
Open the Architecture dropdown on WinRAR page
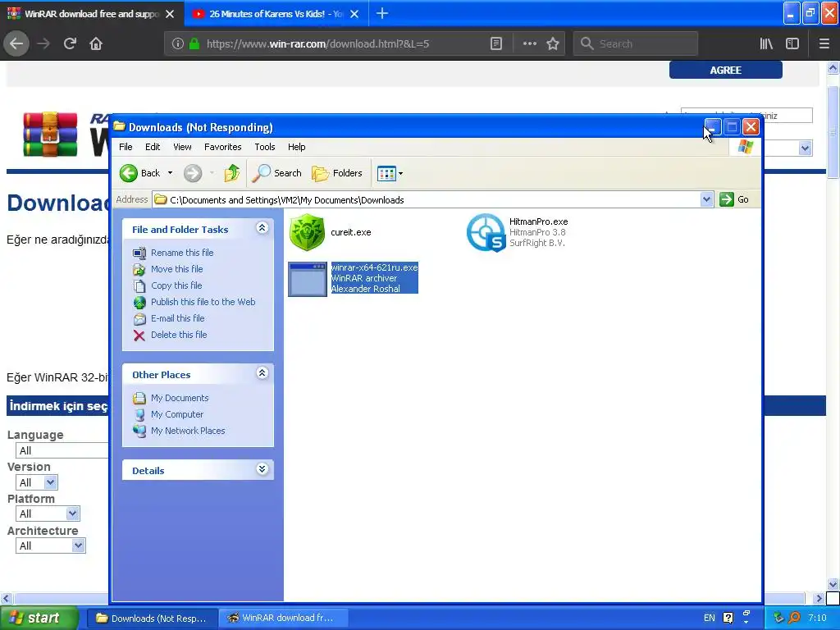coord(50,546)
